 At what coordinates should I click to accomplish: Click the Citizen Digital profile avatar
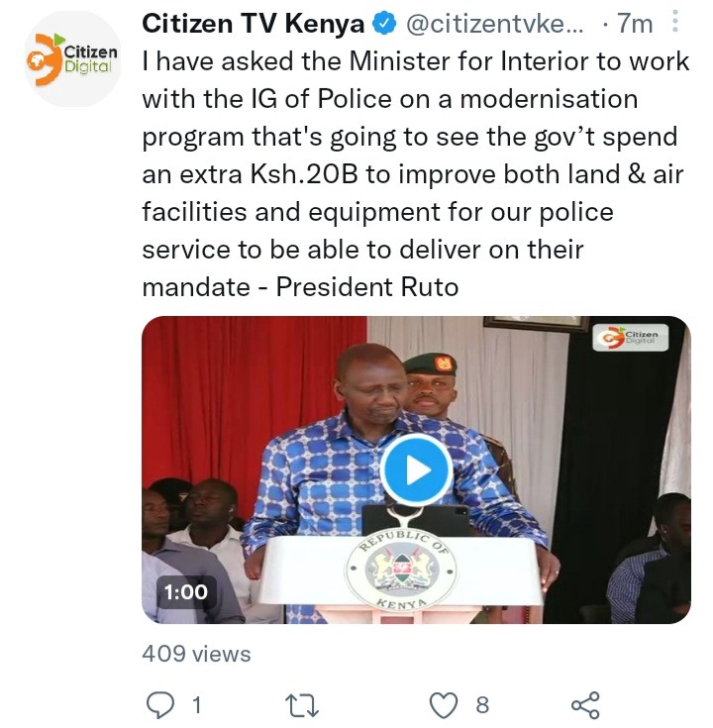72,59
